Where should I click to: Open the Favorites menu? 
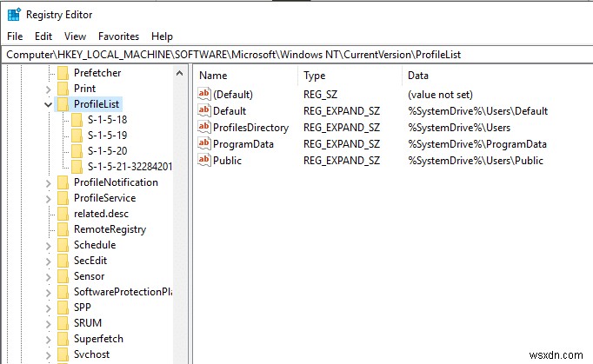[118, 36]
